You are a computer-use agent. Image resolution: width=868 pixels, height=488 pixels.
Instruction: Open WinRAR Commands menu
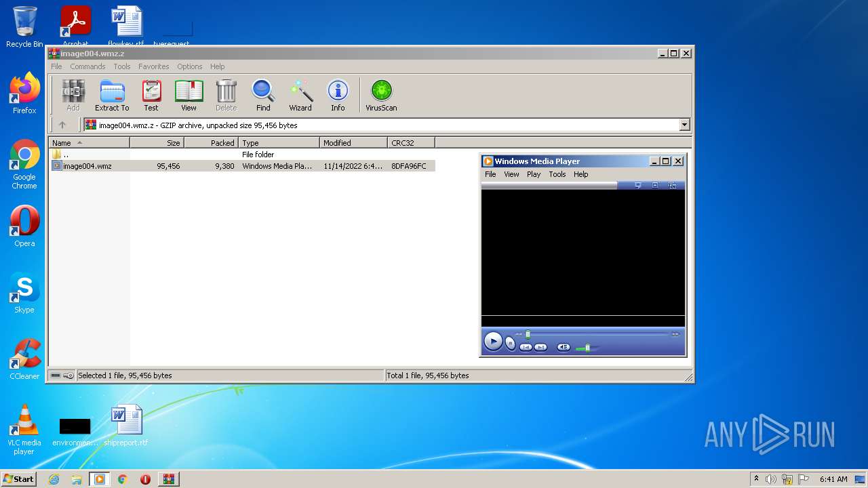(87, 66)
